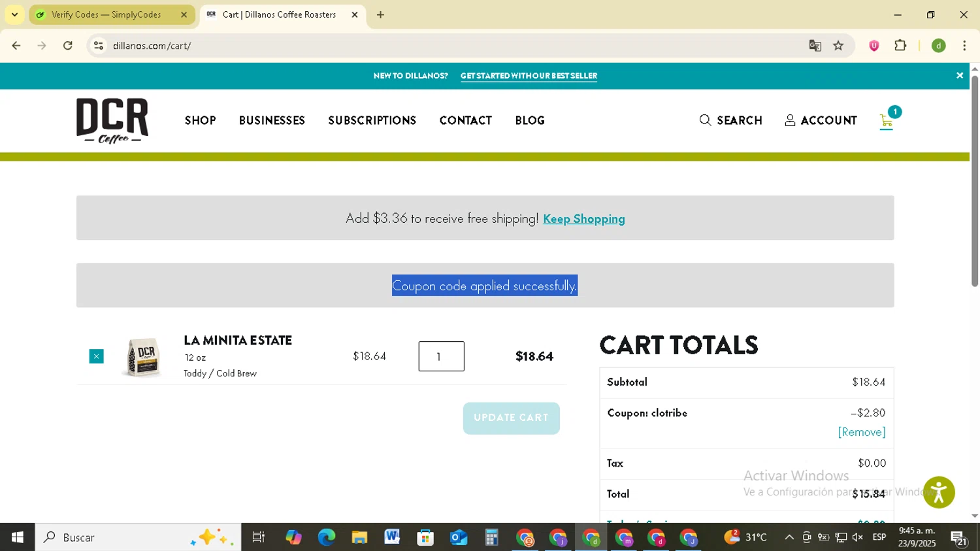980x551 pixels.
Task: Open Calculator from taskbar
Action: tap(491, 537)
